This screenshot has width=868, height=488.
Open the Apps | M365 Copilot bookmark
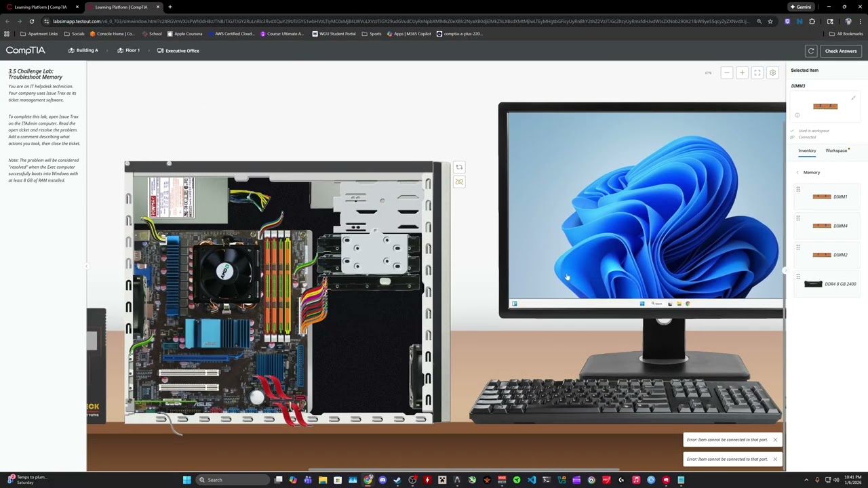[x=409, y=34]
